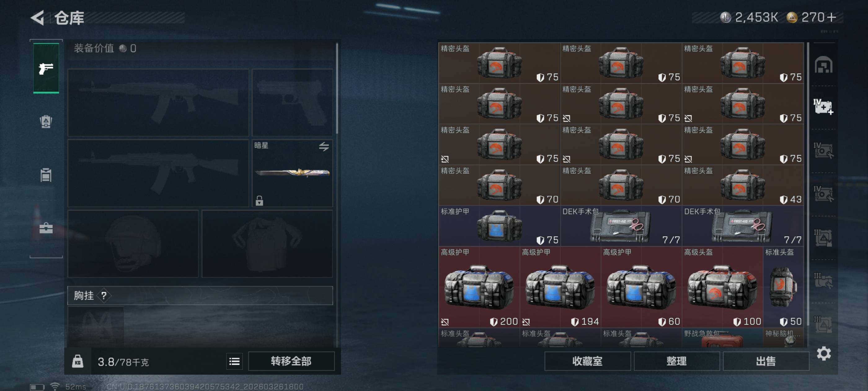Toggle the lock icon on 暗星 melee slot
The height and width of the screenshot is (391, 868).
[x=259, y=201]
